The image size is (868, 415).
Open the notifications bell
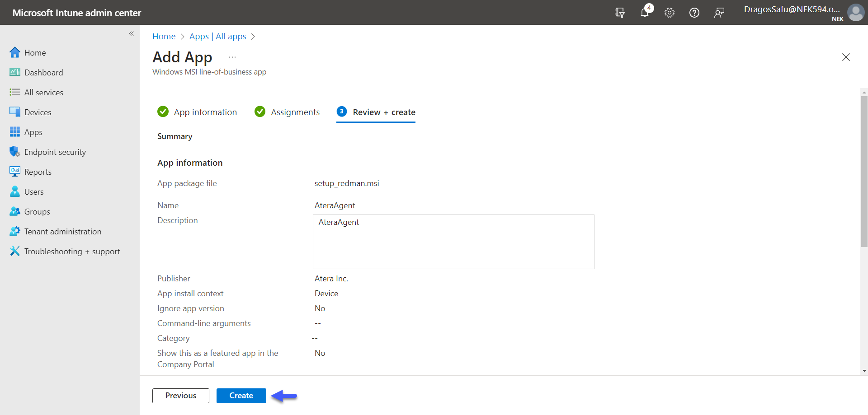(645, 12)
